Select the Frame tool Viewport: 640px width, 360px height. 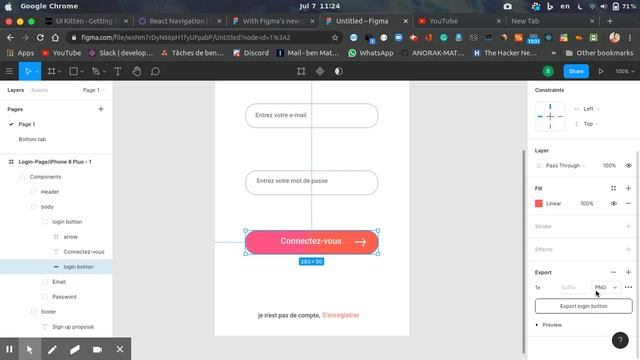coord(51,71)
